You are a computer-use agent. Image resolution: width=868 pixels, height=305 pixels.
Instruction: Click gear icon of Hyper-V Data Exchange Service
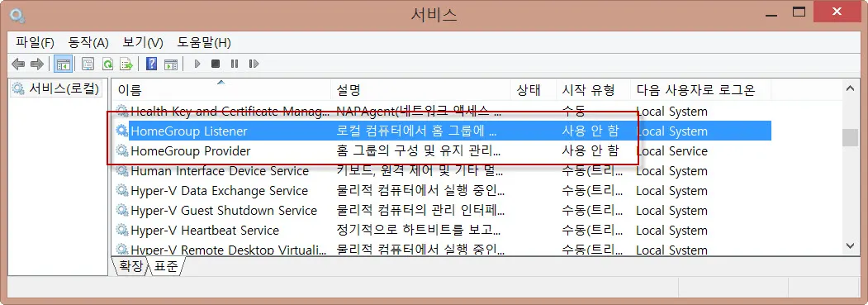click(121, 191)
